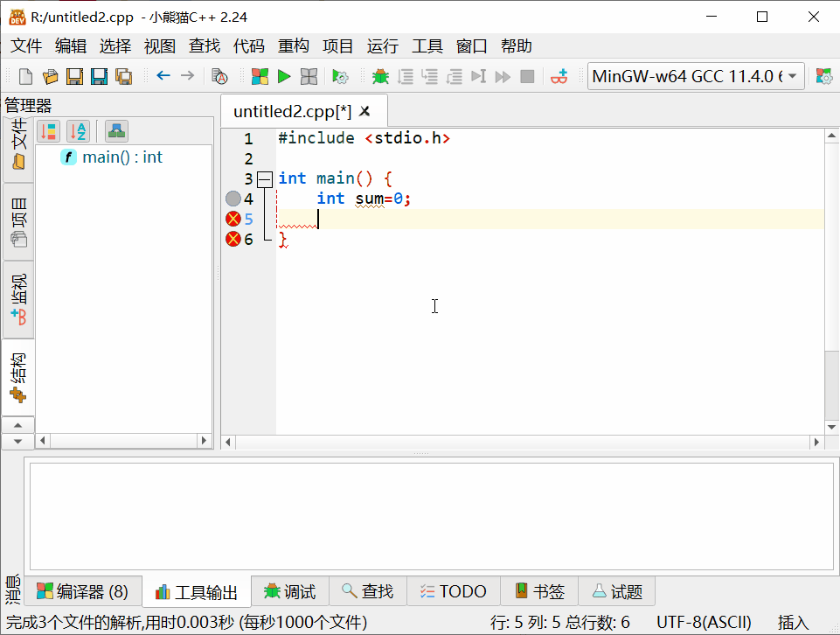Click the gray rebuild squares icon
The image size is (840, 635).
click(x=309, y=77)
